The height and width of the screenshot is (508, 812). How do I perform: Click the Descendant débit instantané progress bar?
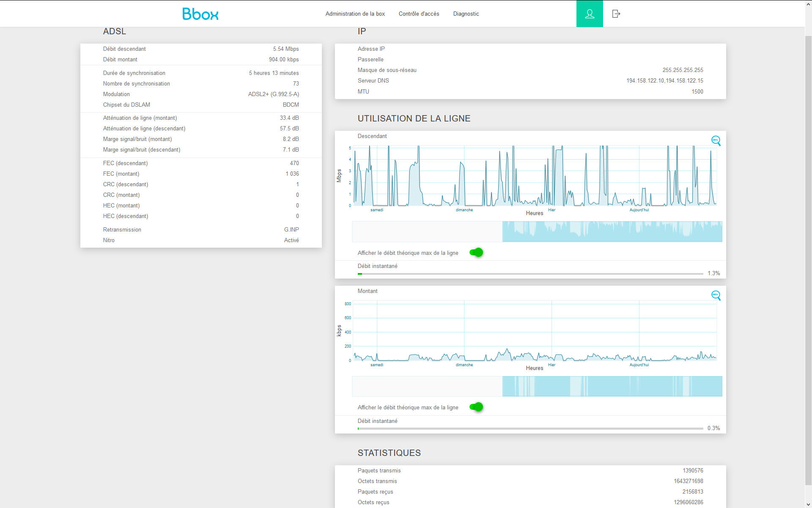coord(530,274)
